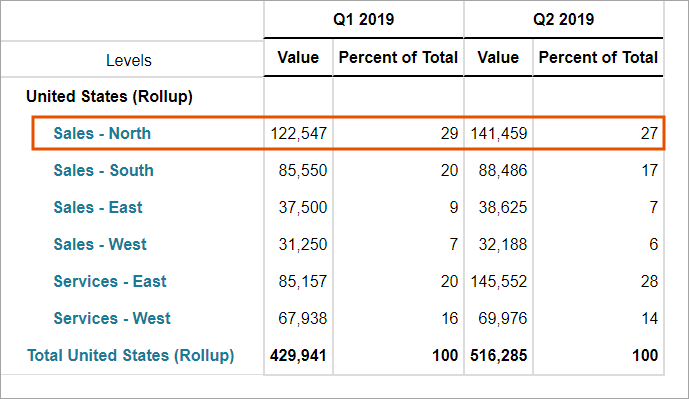
Task: Click the Q2 2019 column group header
Action: [563, 19]
